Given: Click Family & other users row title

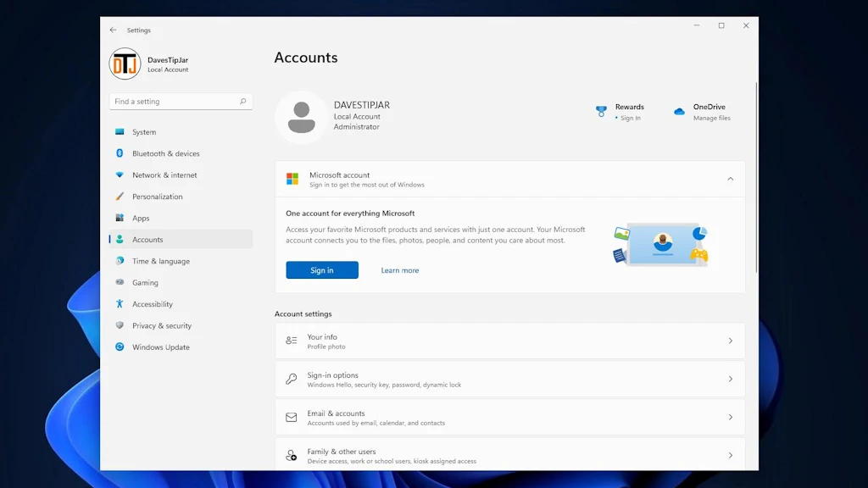Looking at the screenshot, I should [x=342, y=452].
